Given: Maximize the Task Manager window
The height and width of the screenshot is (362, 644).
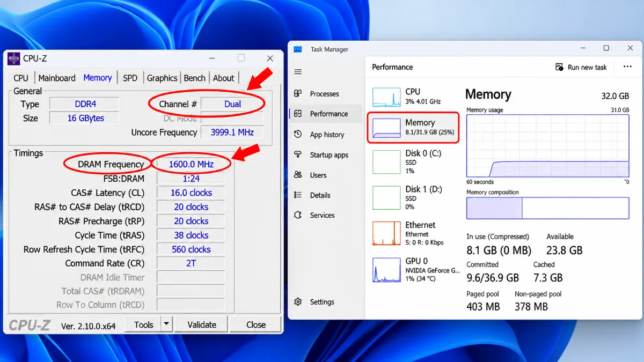Looking at the screenshot, I should [606, 48].
